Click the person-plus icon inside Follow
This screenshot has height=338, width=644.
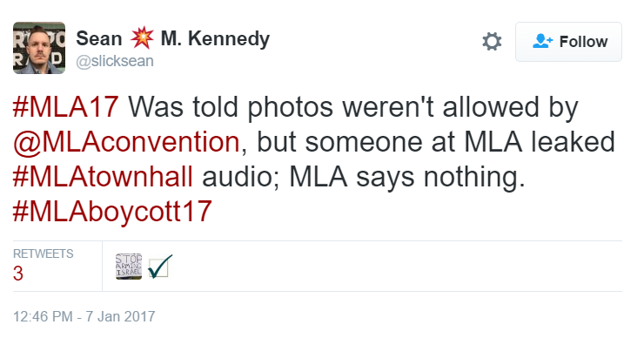542,41
